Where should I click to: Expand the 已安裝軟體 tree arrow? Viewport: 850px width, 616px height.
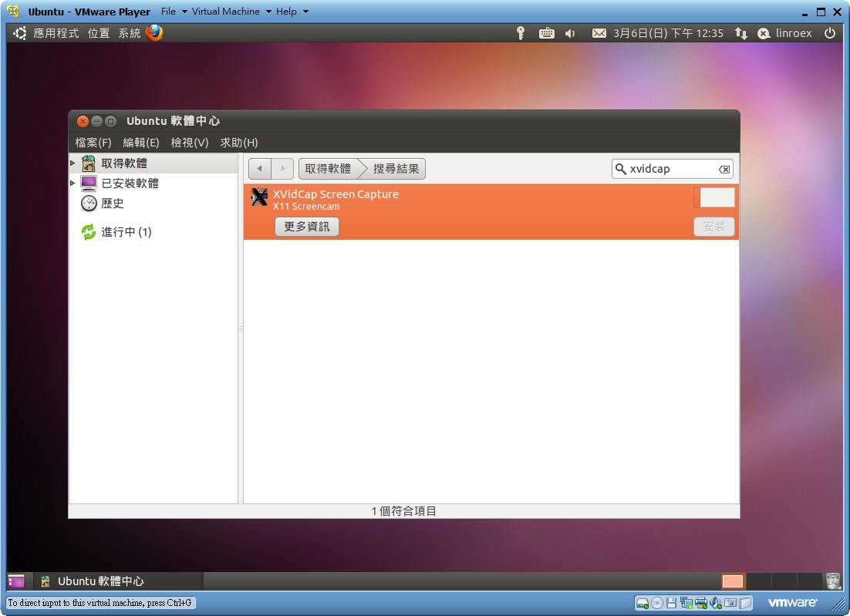73,183
